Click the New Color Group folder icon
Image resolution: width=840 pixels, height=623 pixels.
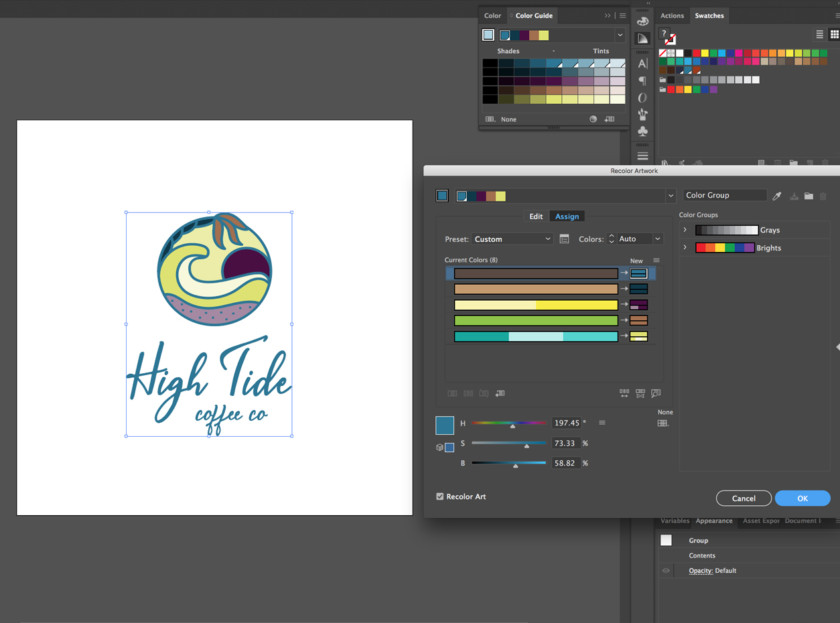point(809,196)
